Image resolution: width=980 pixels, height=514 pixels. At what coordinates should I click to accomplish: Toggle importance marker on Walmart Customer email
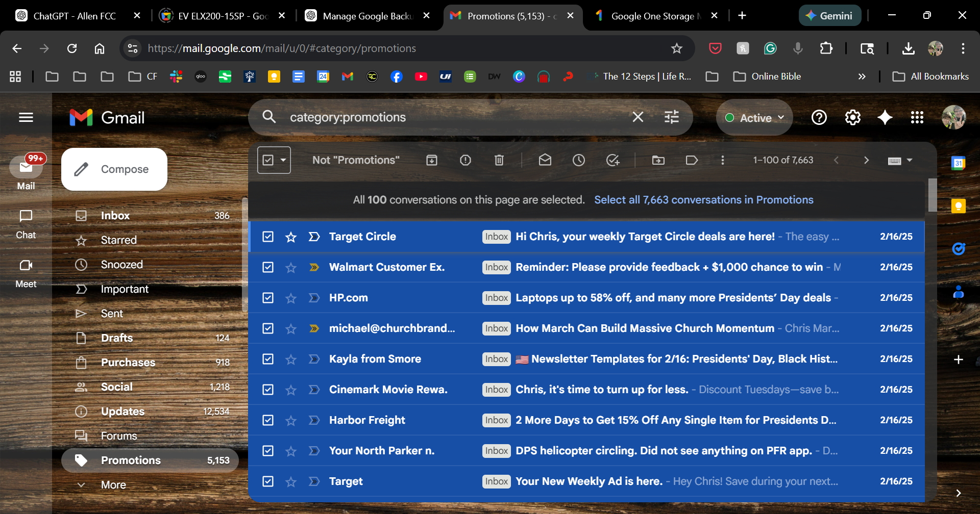coord(314,267)
